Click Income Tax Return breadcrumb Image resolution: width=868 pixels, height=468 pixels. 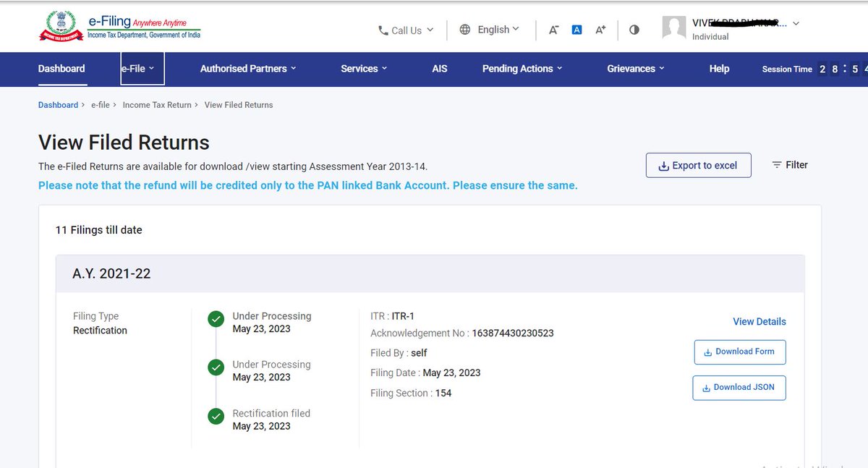(x=157, y=105)
